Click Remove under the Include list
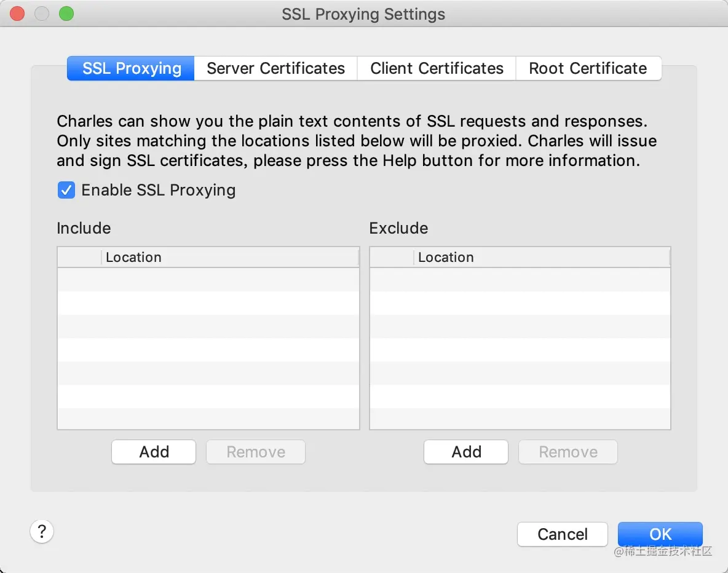The image size is (728, 573). point(256,452)
